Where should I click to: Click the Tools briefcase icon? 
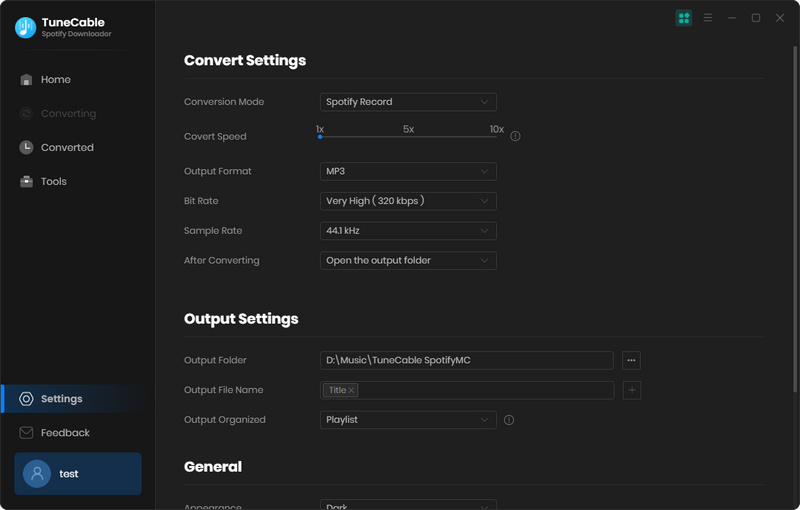(26, 182)
